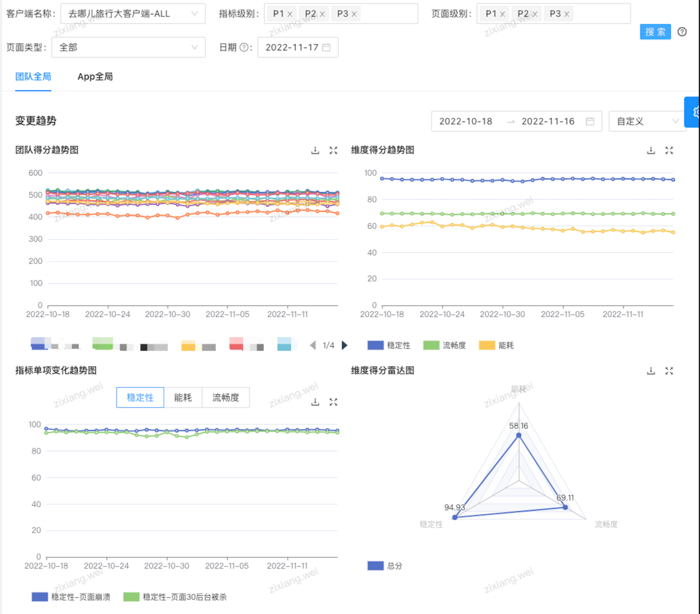Open the 指标级别 multi-select field
Viewport: 700px width, 614px height.
[341, 14]
